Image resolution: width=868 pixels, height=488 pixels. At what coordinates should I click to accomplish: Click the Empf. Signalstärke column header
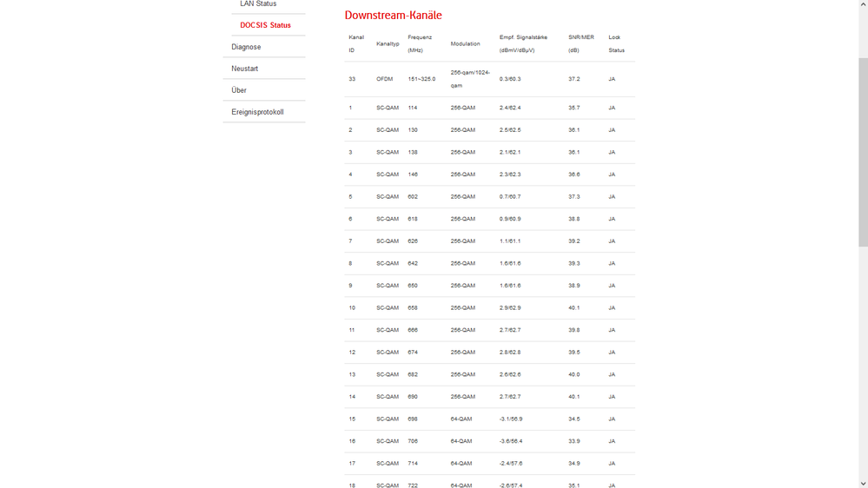(x=523, y=43)
